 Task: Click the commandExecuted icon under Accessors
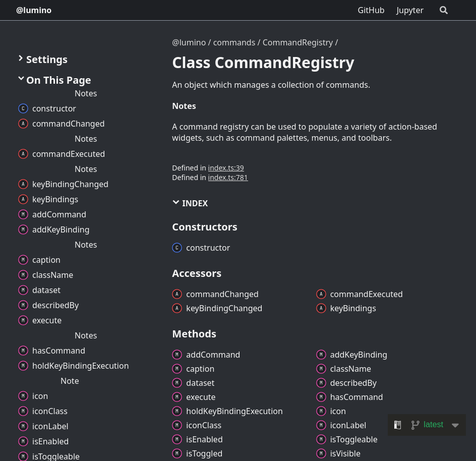click(x=321, y=294)
